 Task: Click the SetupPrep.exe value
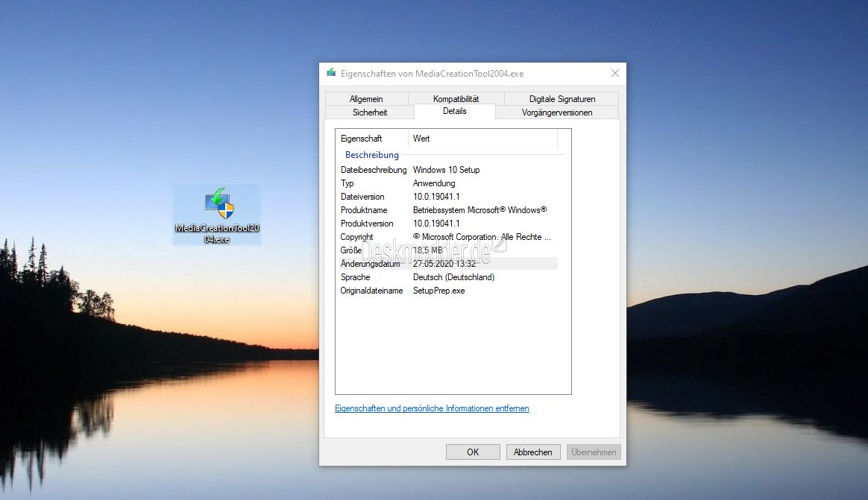click(439, 291)
